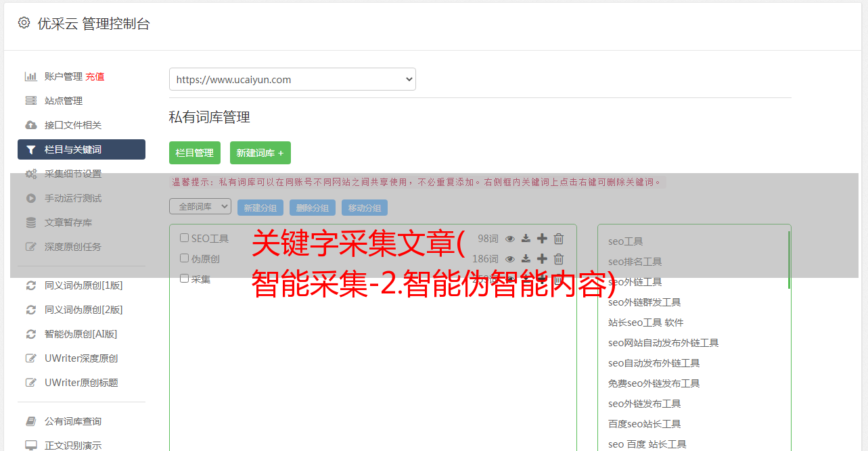Select keyword 'seo 百度 站长工具'
Image resolution: width=868 pixels, height=451 pixels.
click(x=647, y=444)
